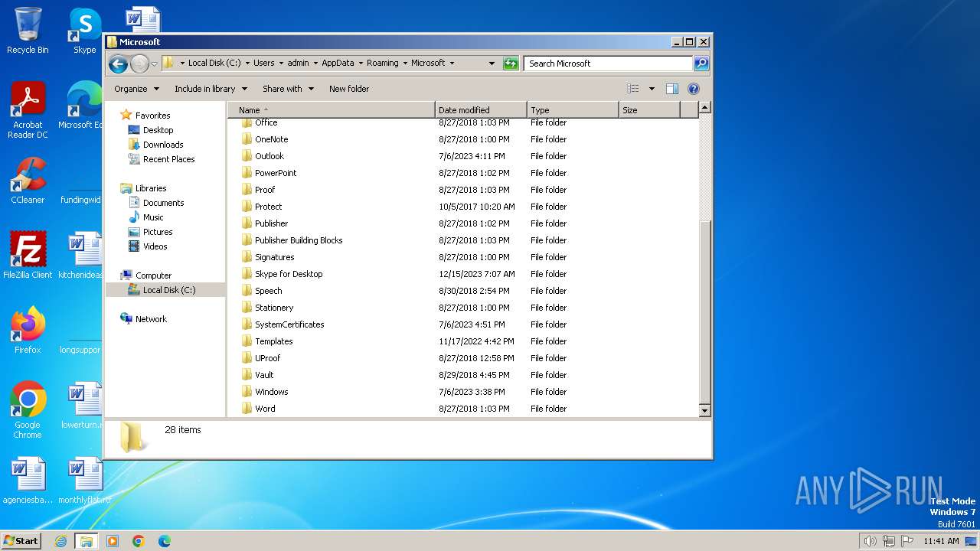
Task: Select the Publisher Building Blocks folder
Action: (299, 240)
